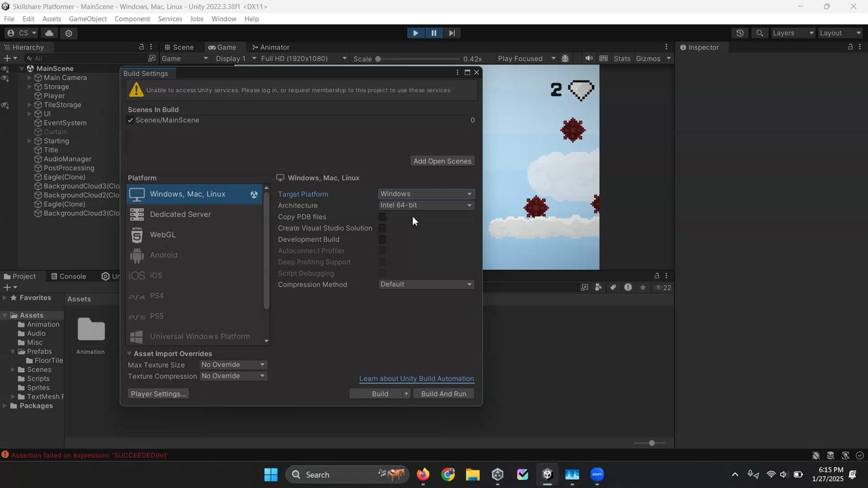Viewport: 868px width, 488px height.
Task: Open the Compression Method dropdown
Action: [x=426, y=285]
